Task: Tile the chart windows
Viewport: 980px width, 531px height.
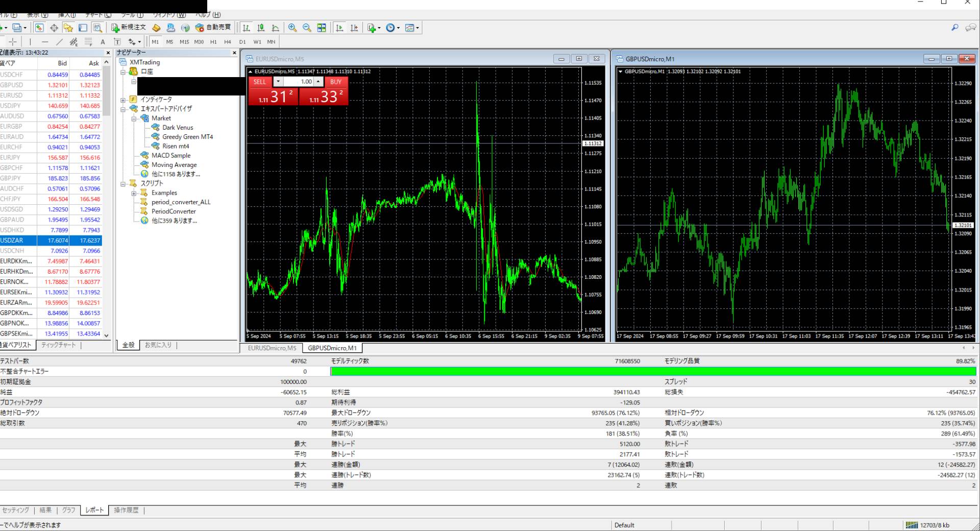Action: click(x=322, y=28)
